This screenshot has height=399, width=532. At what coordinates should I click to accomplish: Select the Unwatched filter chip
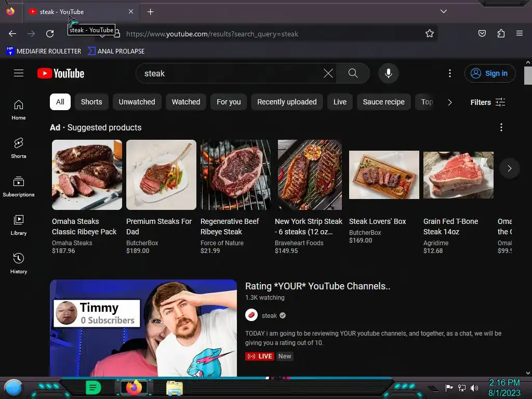coord(137,102)
